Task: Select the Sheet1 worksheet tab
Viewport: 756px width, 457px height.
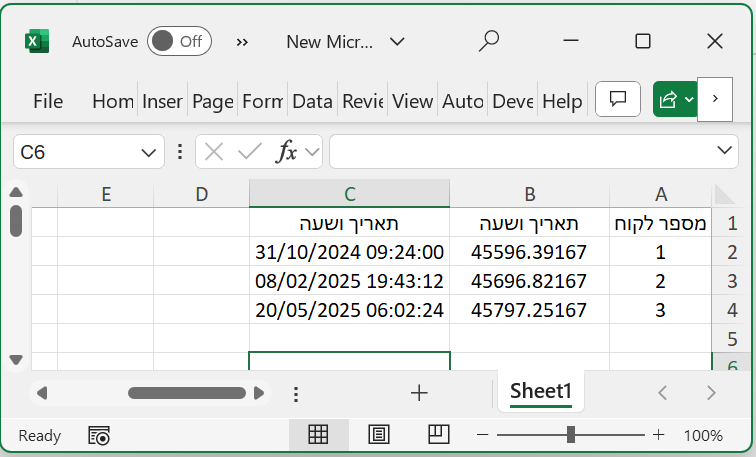Action: tap(541, 392)
